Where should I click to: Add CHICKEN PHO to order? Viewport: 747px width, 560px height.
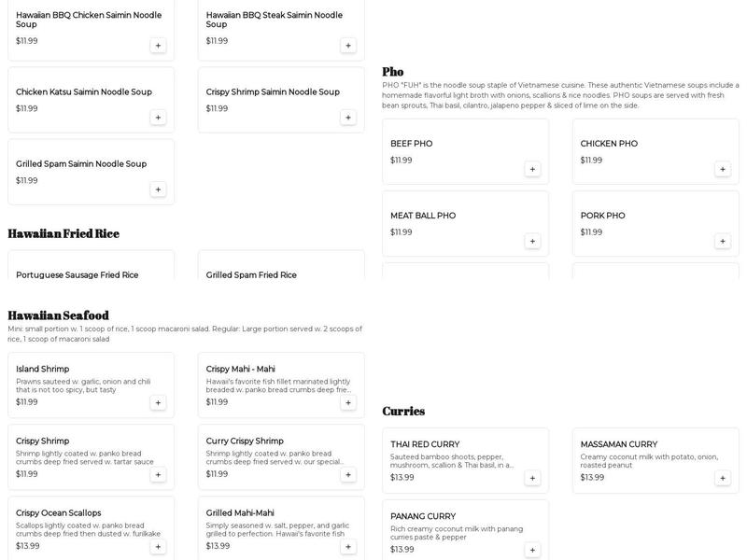click(x=722, y=169)
